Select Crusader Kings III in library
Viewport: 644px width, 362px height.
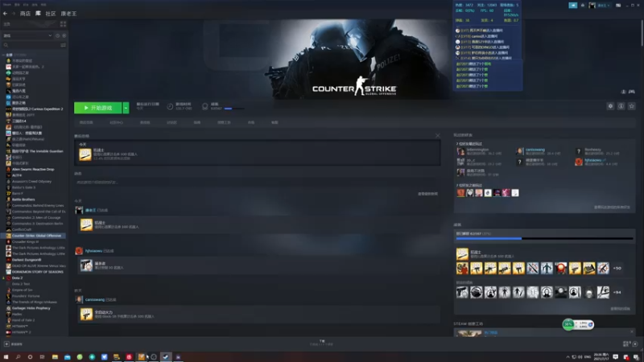click(25, 242)
